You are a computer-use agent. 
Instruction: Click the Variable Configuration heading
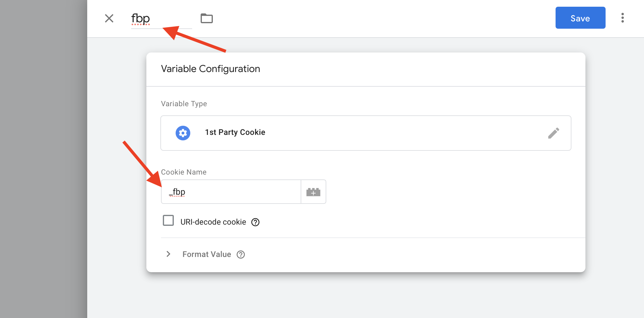210,69
